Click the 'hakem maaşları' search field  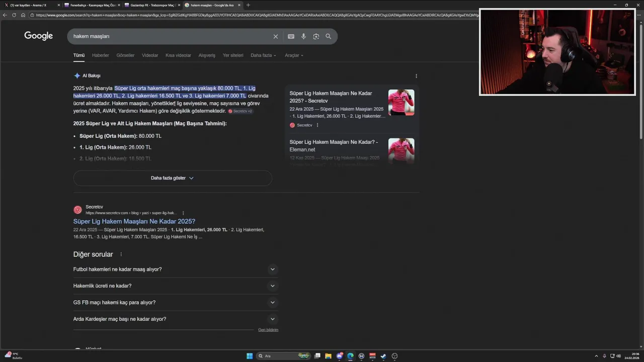tap(171, 36)
